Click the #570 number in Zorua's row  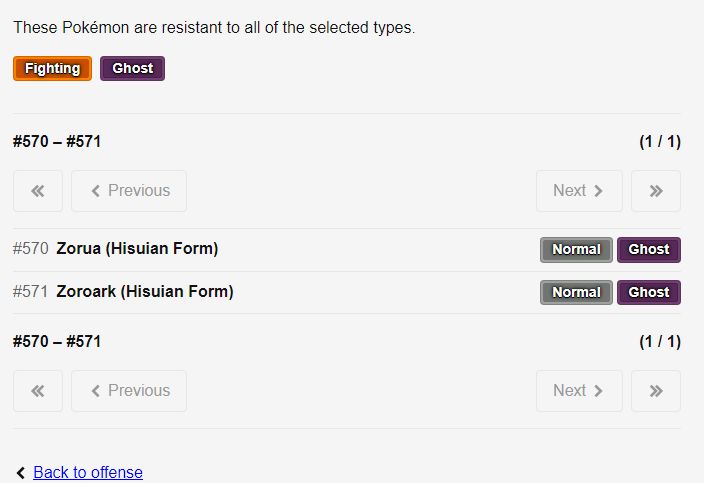31,249
